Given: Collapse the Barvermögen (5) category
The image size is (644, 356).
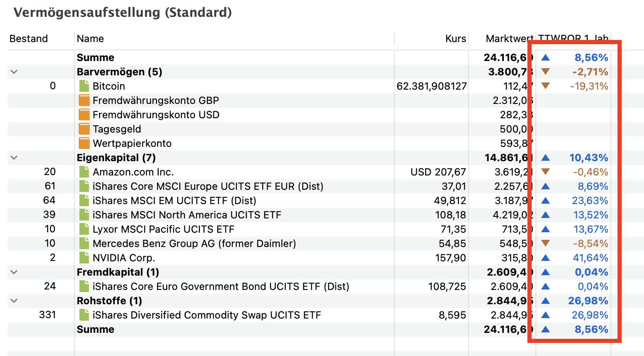Looking at the screenshot, I should pyautogui.click(x=14, y=72).
